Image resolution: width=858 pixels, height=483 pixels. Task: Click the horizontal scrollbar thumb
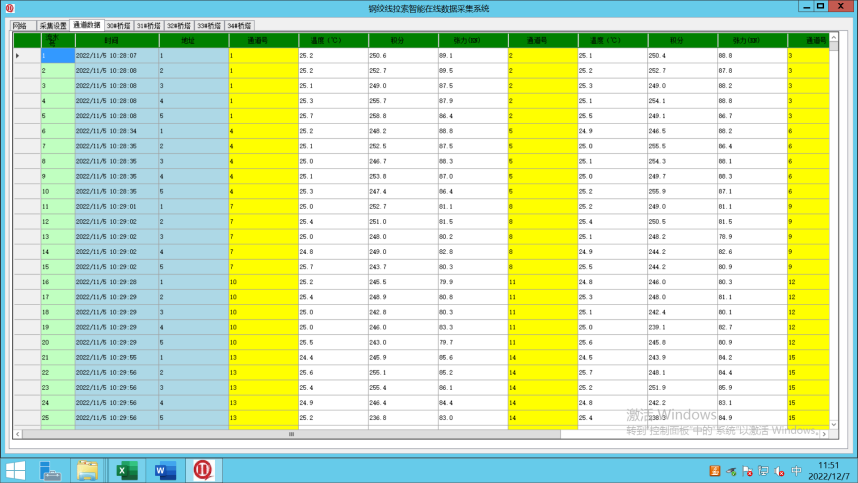pyautogui.click(x=290, y=434)
